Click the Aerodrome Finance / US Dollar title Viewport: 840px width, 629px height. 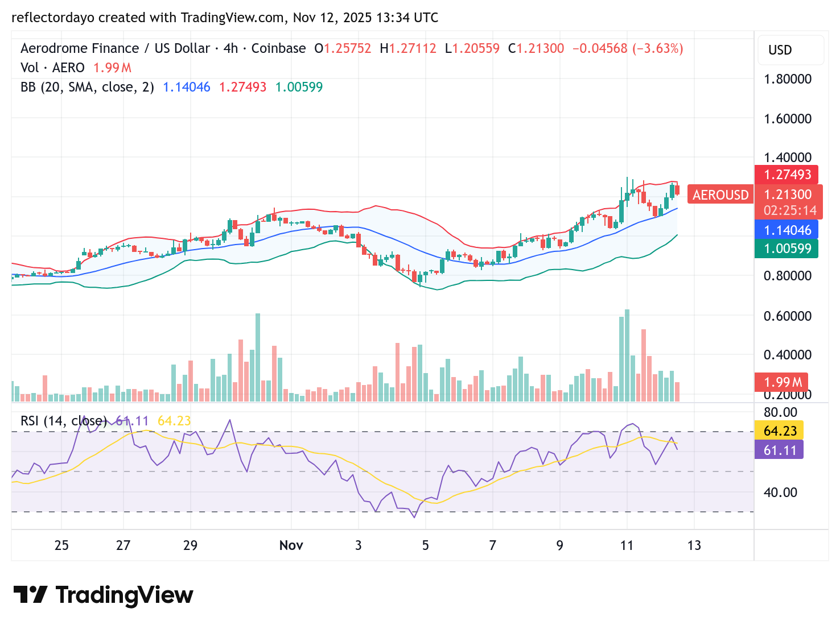coord(116,48)
